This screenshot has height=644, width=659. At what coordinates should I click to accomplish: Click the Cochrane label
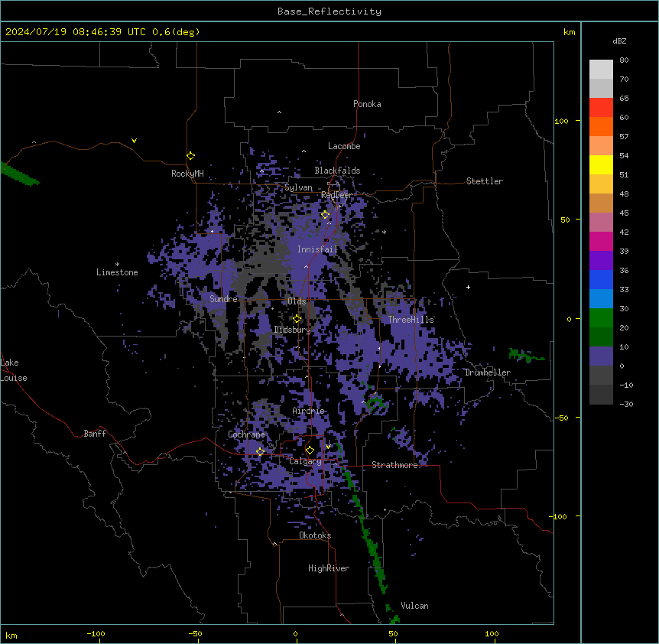click(x=246, y=434)
